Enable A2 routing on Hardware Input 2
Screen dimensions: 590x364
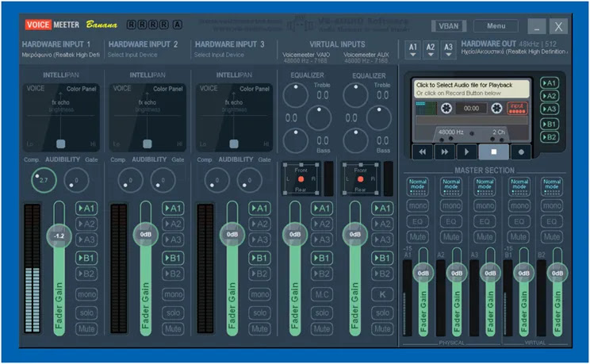(x=173, y=224)
